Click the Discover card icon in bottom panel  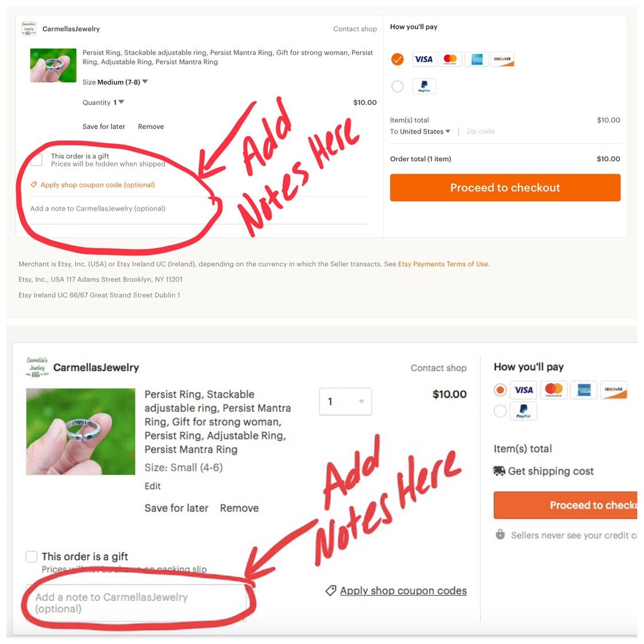click(614, 390)
